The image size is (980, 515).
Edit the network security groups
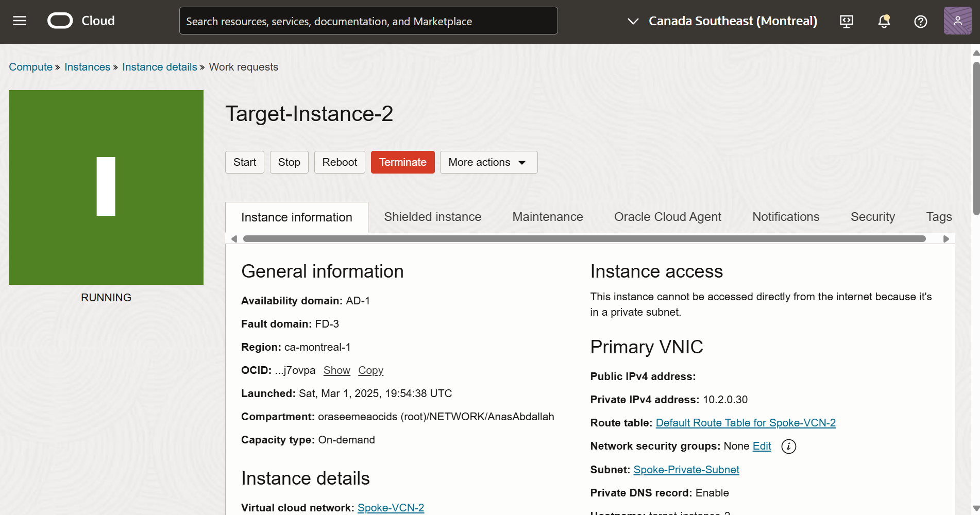762,446
